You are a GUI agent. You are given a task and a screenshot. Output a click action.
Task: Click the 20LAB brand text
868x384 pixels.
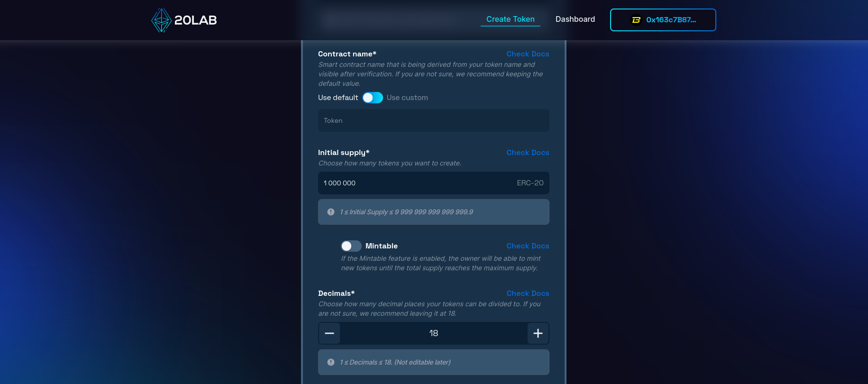196,20
